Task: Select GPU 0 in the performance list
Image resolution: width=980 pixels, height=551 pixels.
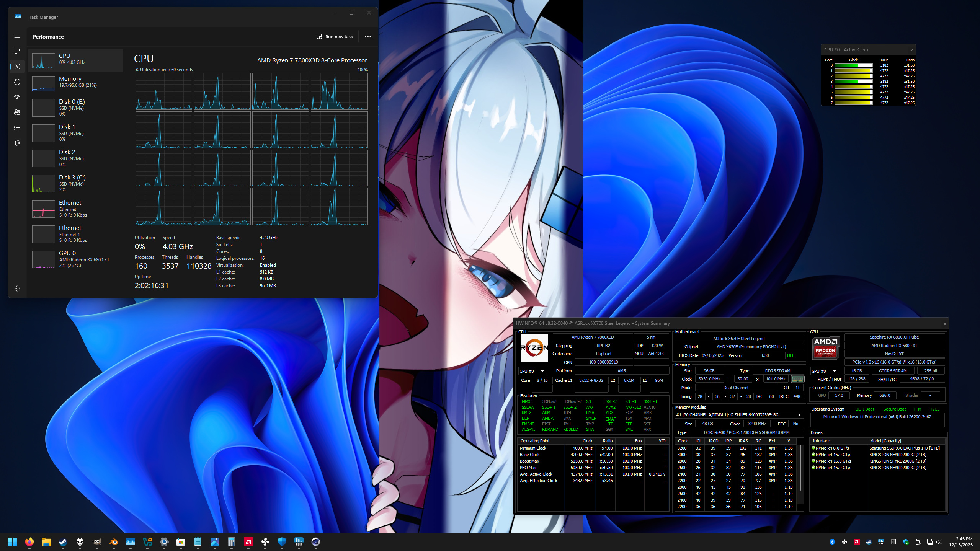Action: (76, 259)
